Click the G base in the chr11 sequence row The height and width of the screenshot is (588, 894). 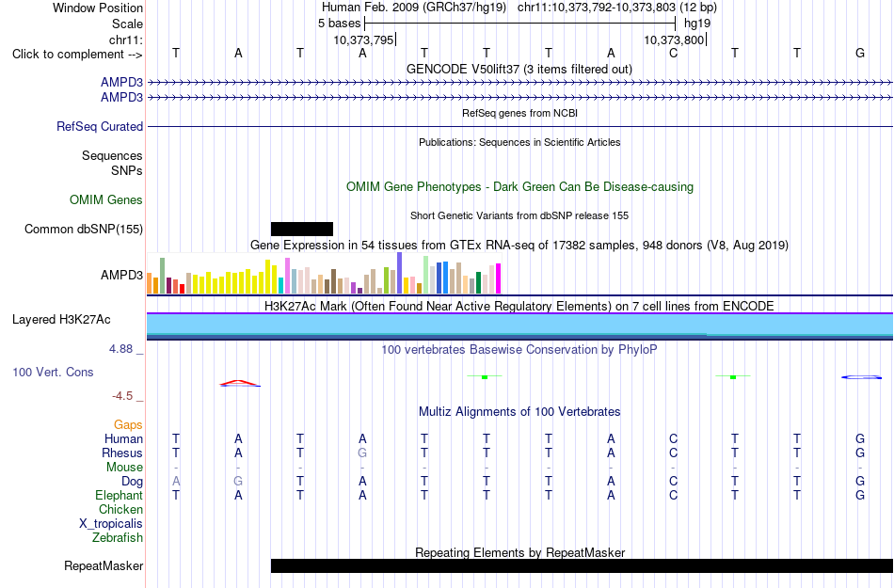coord(860,54)
